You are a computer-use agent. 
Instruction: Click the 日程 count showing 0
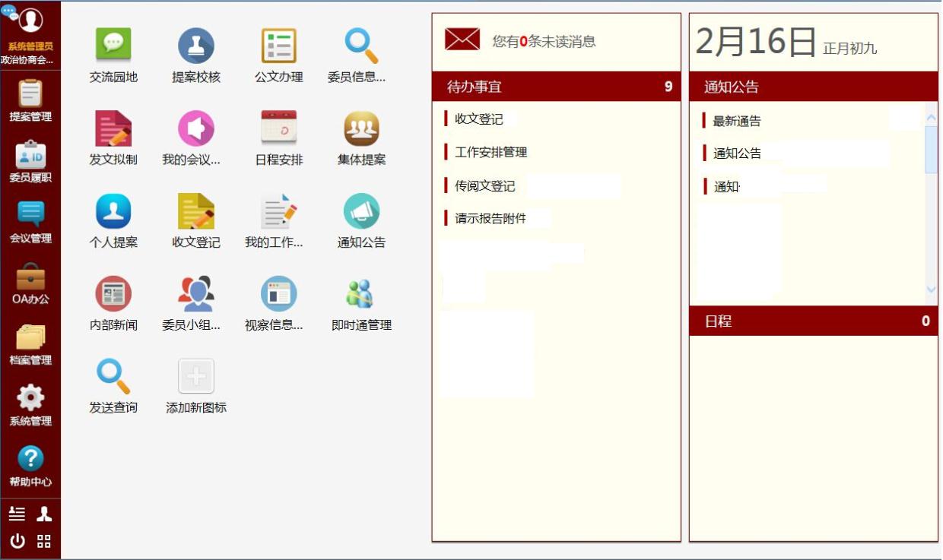coord(926,321)
